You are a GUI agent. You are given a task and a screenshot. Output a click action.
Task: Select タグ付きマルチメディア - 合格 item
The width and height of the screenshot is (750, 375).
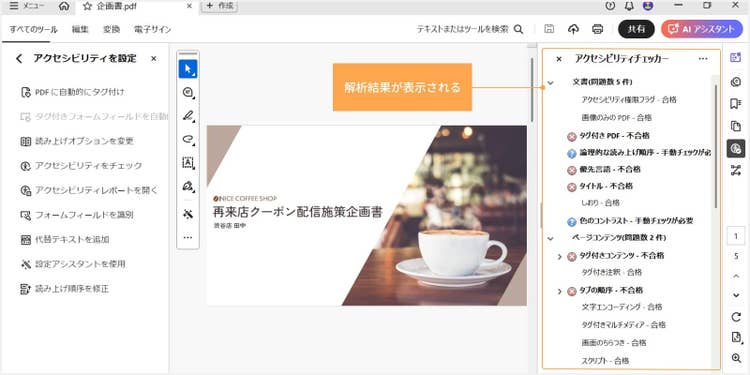(x=623, y=325)
